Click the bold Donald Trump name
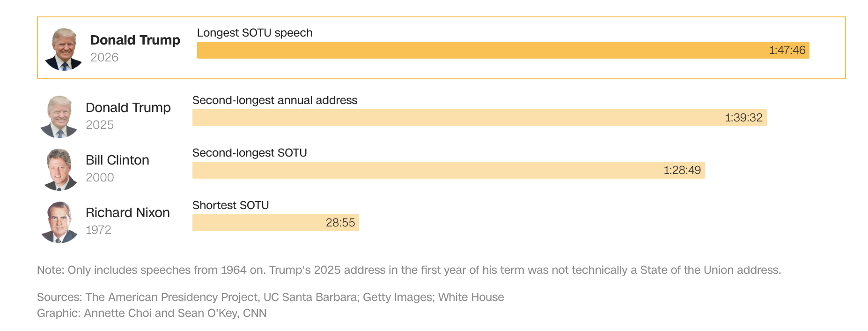868x331 pixels. [135, 40]
